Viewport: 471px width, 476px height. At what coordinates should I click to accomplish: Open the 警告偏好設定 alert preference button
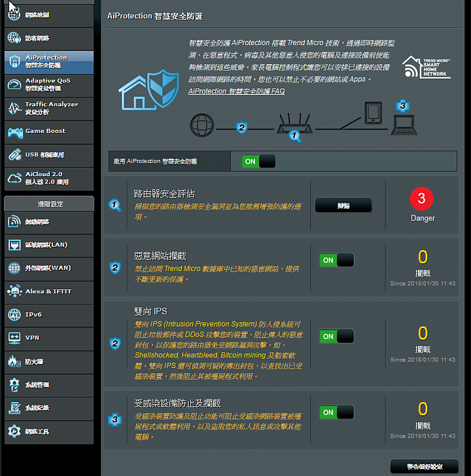[425, 466]
